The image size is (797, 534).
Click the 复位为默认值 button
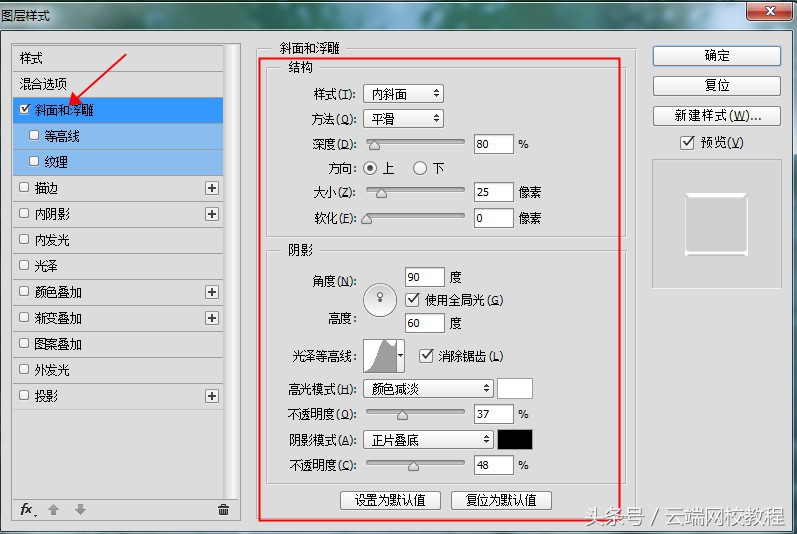tap(501, 500)
